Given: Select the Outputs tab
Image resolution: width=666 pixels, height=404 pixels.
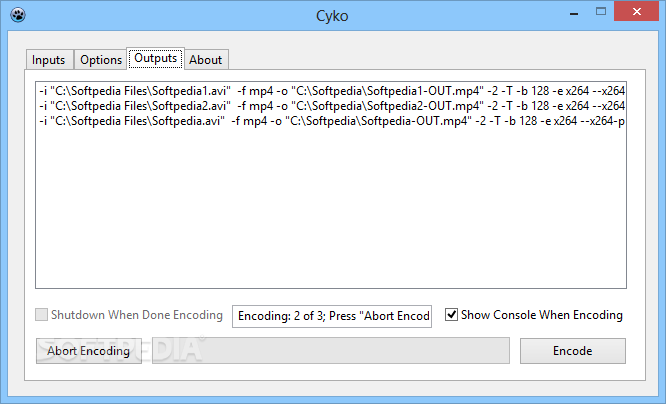Looking at the screenshot, I should [155, 59].
